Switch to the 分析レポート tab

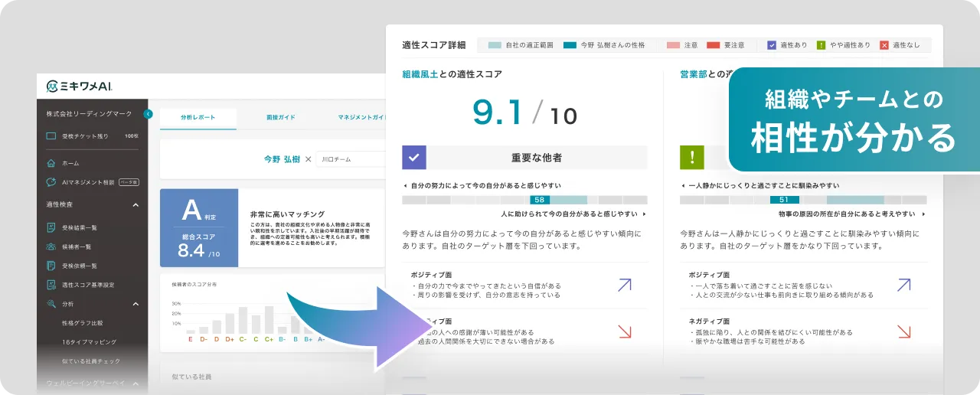click(198, 118)
